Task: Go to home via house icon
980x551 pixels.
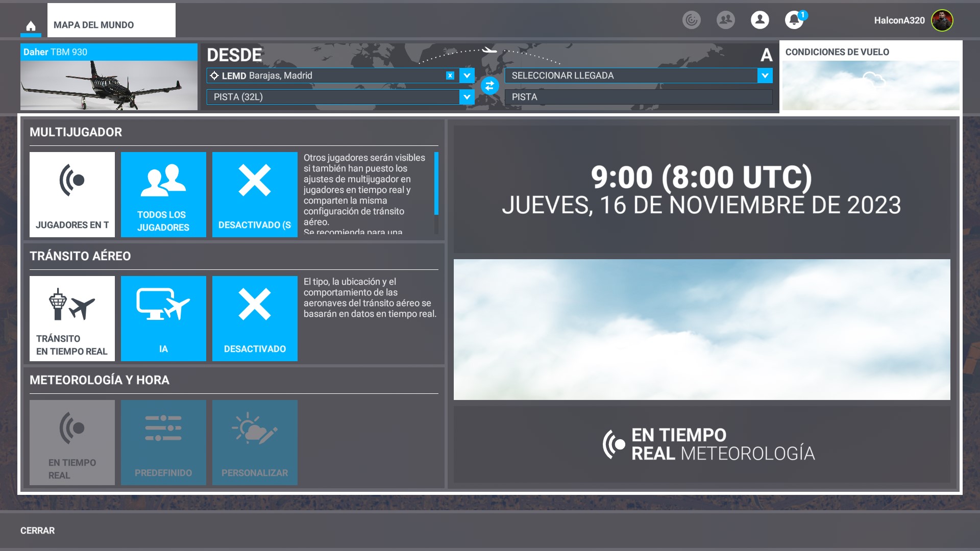Action: [31, 26]
